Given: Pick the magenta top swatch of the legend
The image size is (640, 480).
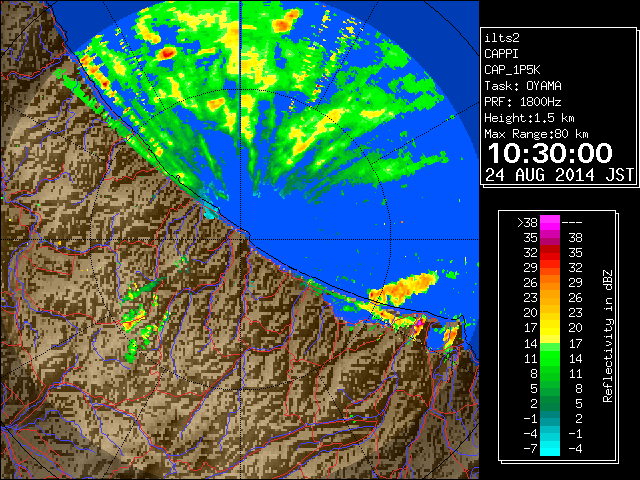Looking at the screenshot, I should tap(550, 223).
